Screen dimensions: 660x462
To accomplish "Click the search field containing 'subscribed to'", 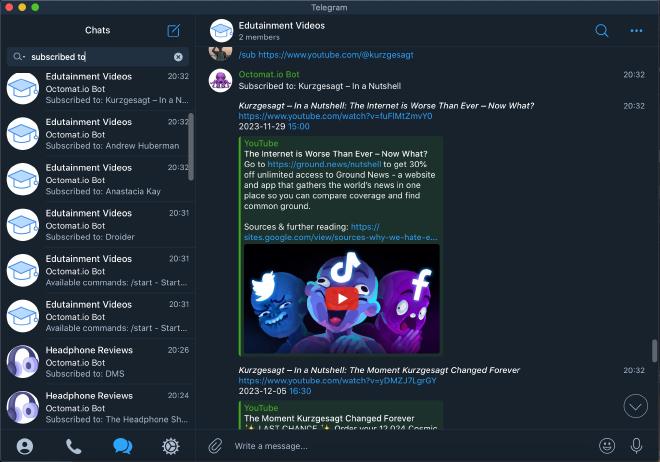I will tap(98, 57).
